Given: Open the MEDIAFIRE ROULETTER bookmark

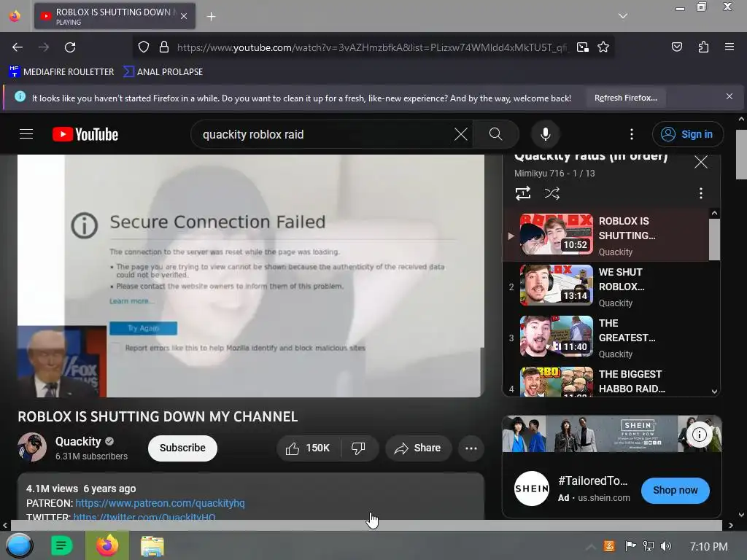Looking at the screenshot, I should coord(61,72).
